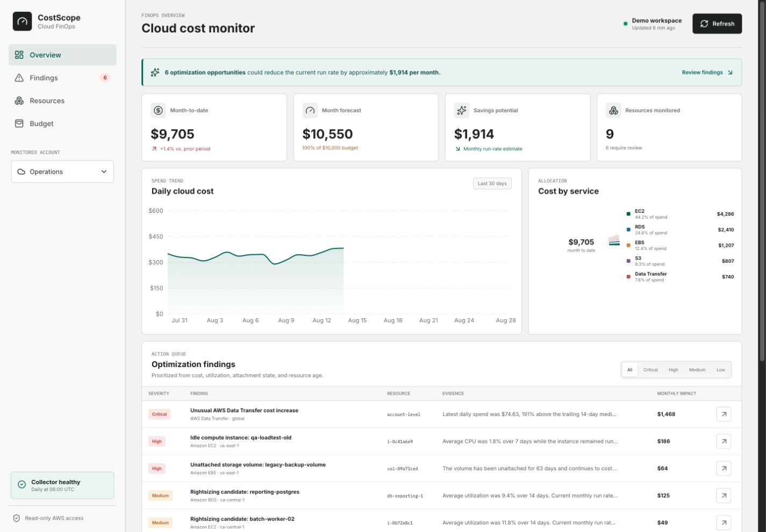Open the Findings page in the sidebar
Viewport: 766px width, 532px height.
click(62, 78)
